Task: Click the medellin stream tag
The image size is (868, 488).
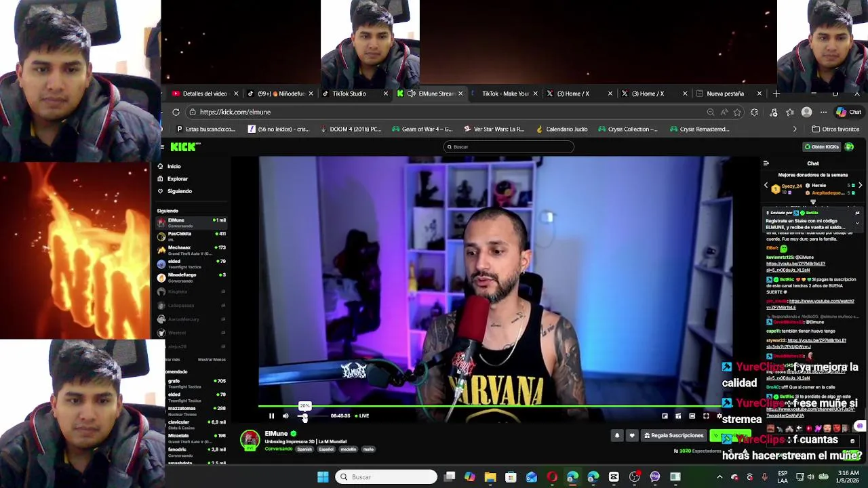Action: tap(348, 449)
